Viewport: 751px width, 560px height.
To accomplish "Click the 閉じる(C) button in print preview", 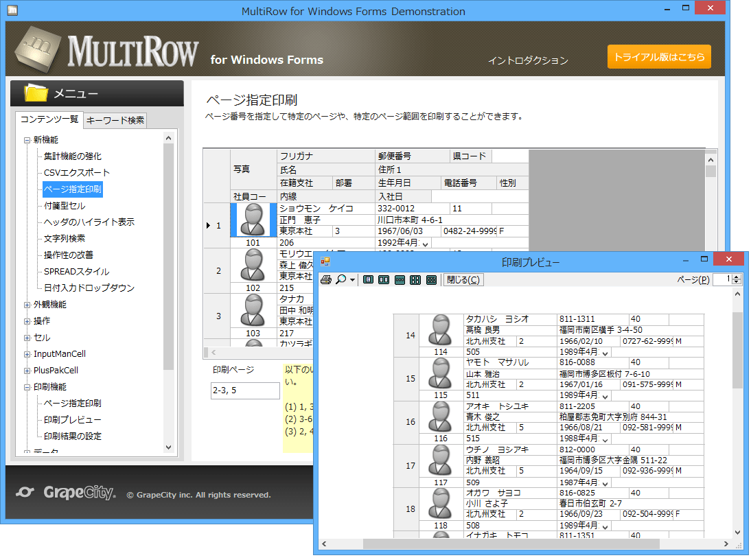I will coord(465,279).
